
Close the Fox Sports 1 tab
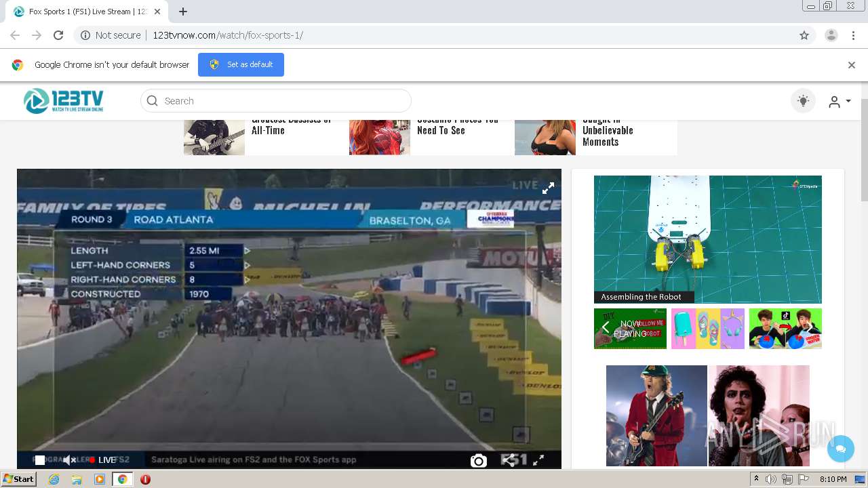[157, 12]
